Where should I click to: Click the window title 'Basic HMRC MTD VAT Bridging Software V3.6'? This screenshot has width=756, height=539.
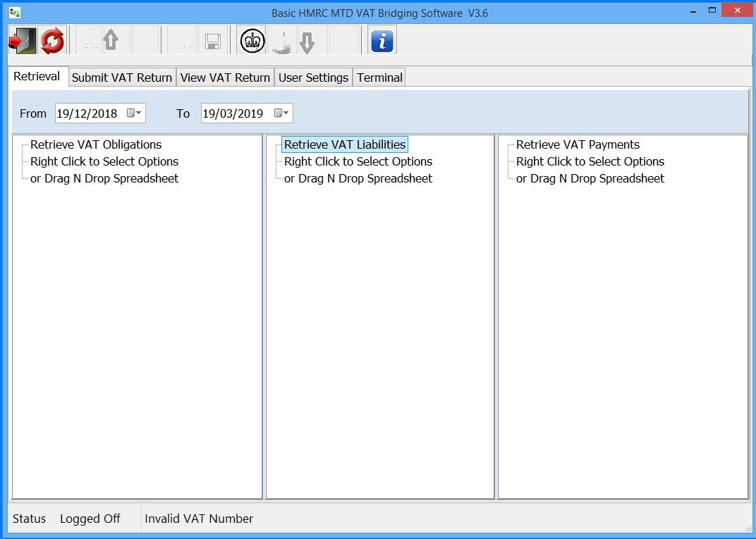coord(379,13)
